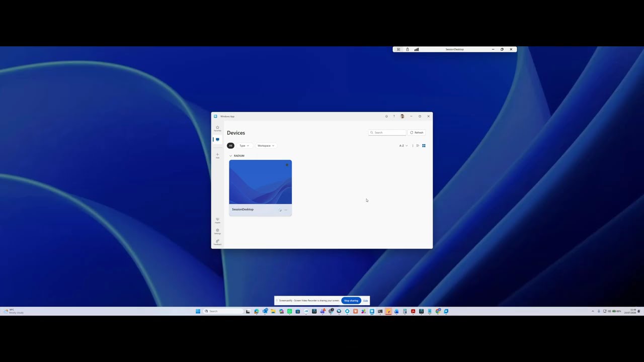
Task: Switch to grid view layout
Action: 424,146
